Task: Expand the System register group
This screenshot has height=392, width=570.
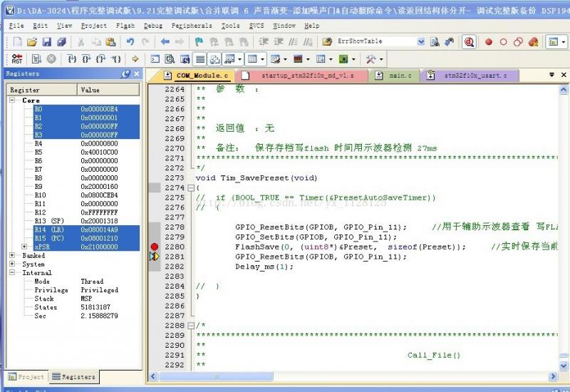Action: [12, 264]
